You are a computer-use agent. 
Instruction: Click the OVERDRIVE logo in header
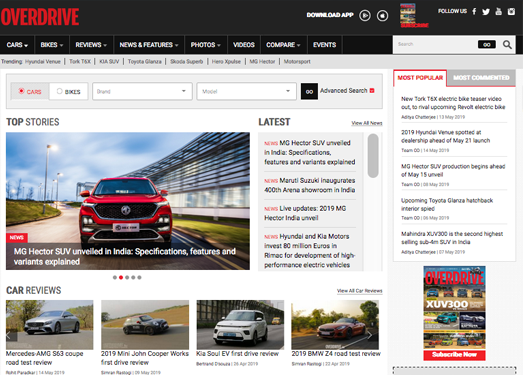click(40, 17)
